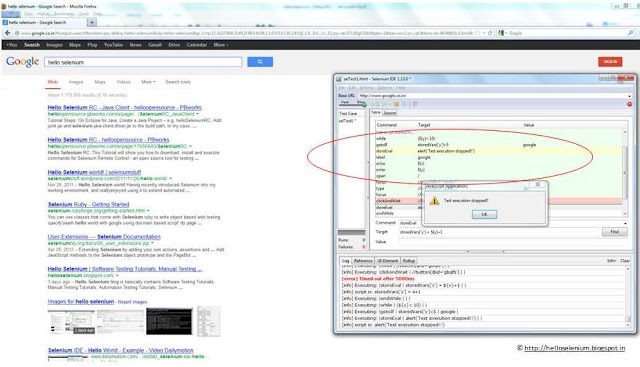
Task: Open Gmail from Google black bar
Action: point(155,45)
